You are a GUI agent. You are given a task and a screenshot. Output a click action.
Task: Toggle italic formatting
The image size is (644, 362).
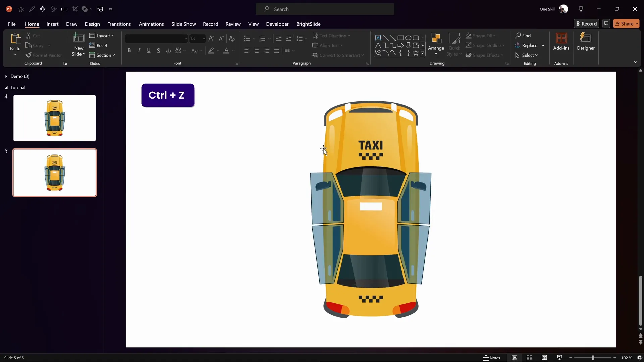click(139, 50)
